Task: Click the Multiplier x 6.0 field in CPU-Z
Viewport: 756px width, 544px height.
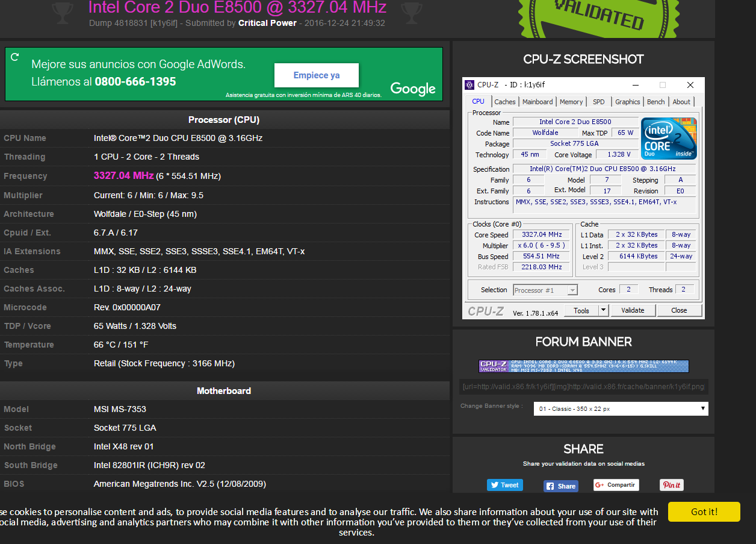Action: (x=542, y=245)
